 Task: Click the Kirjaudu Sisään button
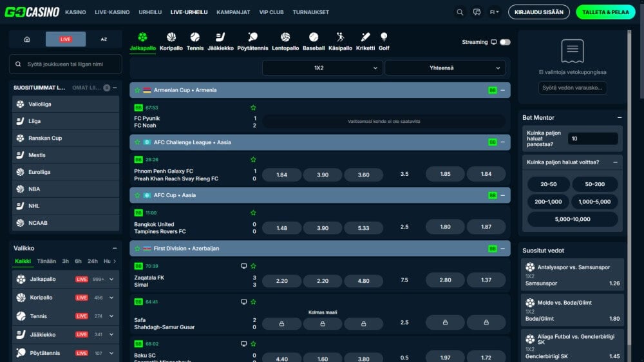539,12
